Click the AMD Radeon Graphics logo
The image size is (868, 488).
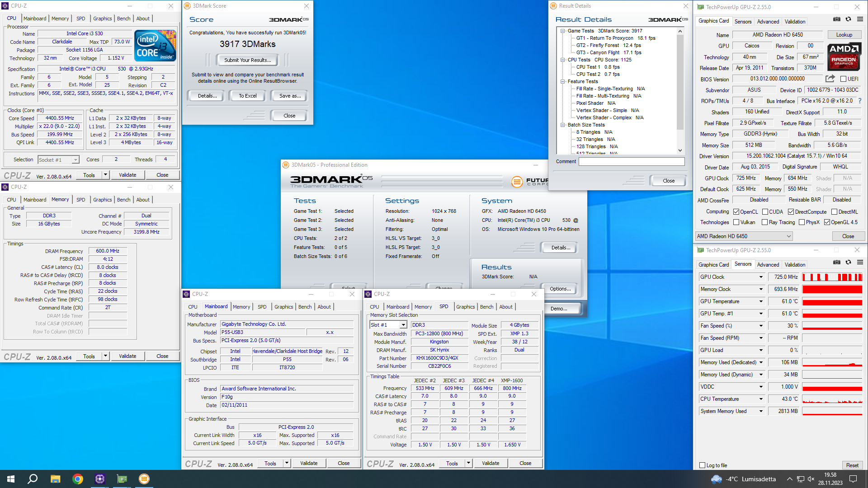click(x=844, y=56)
